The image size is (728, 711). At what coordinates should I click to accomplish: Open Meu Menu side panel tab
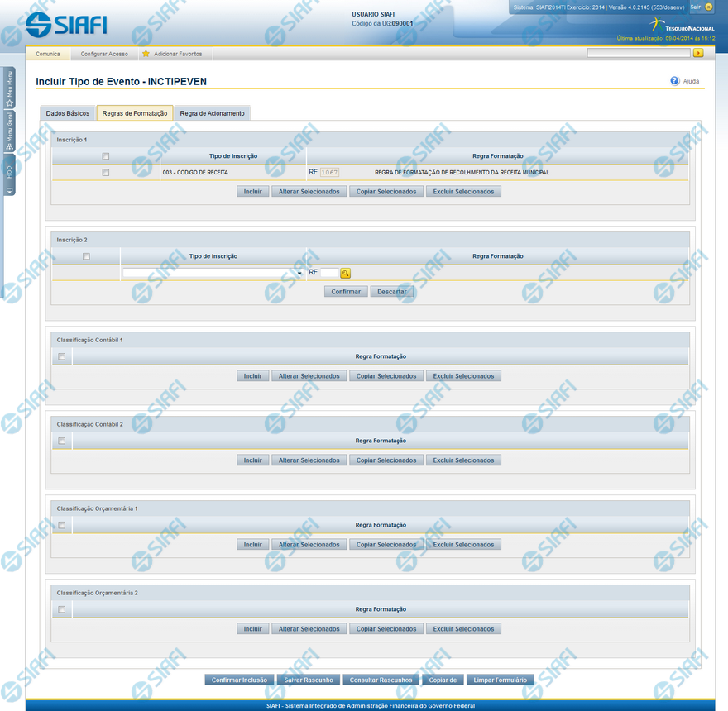pos(9,88)
